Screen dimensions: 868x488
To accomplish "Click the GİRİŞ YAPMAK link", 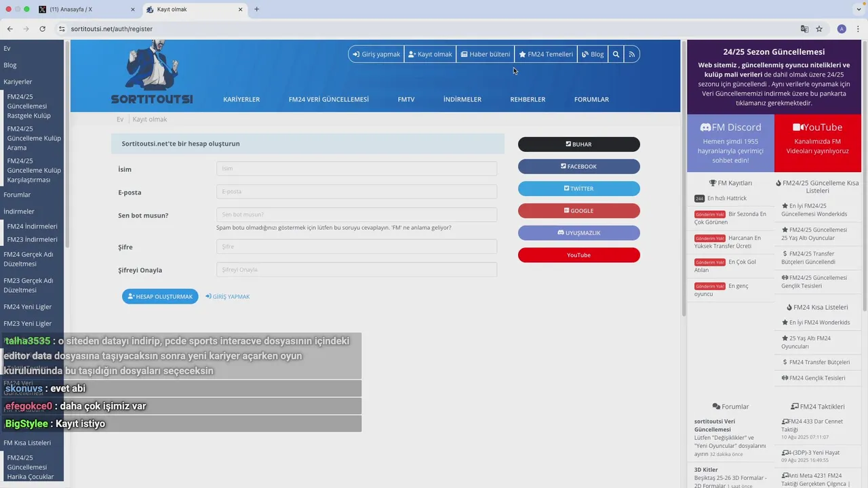I will click(x=228, y=297).
